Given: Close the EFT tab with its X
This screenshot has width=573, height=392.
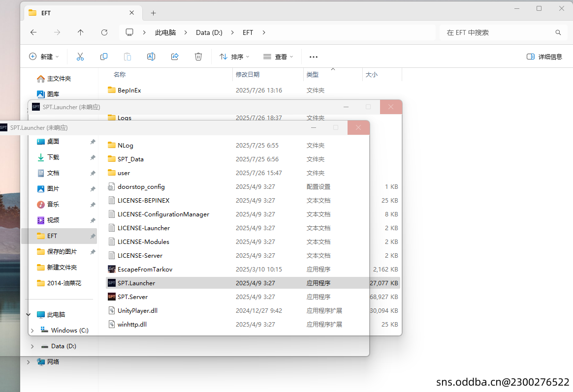Looking at the screenshot, I should click(131, 13).
